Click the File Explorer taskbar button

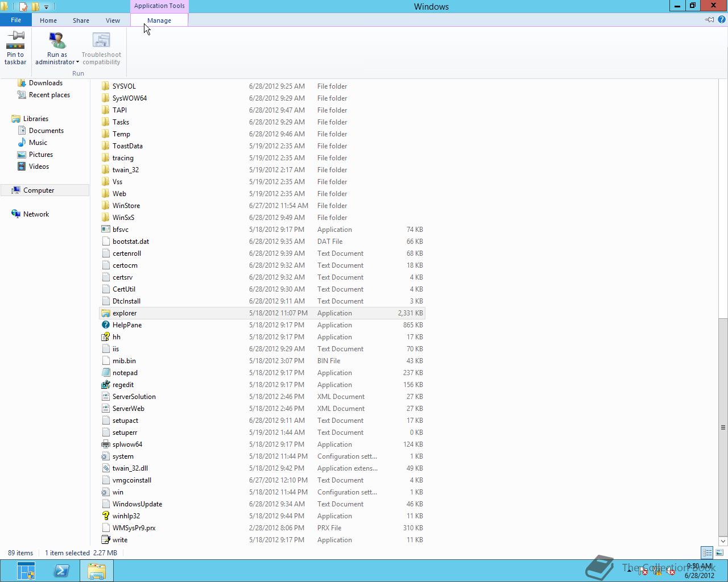97,571
